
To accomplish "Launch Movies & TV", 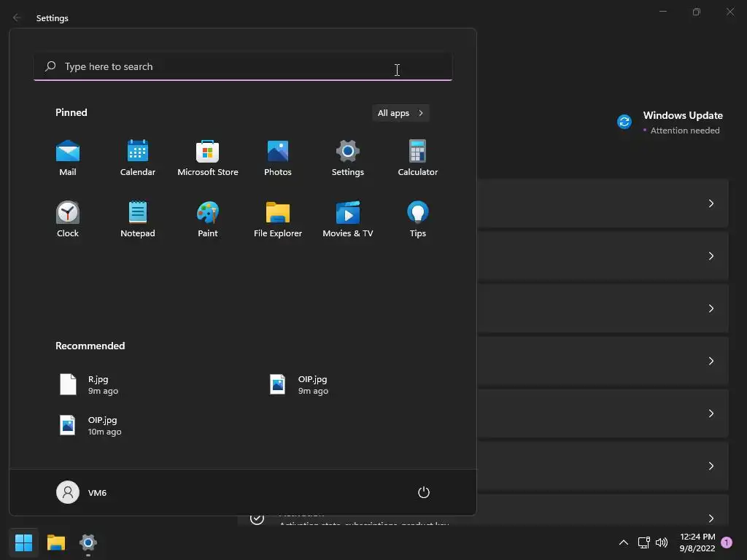I will pyautogui.click(x=348, y=219).
